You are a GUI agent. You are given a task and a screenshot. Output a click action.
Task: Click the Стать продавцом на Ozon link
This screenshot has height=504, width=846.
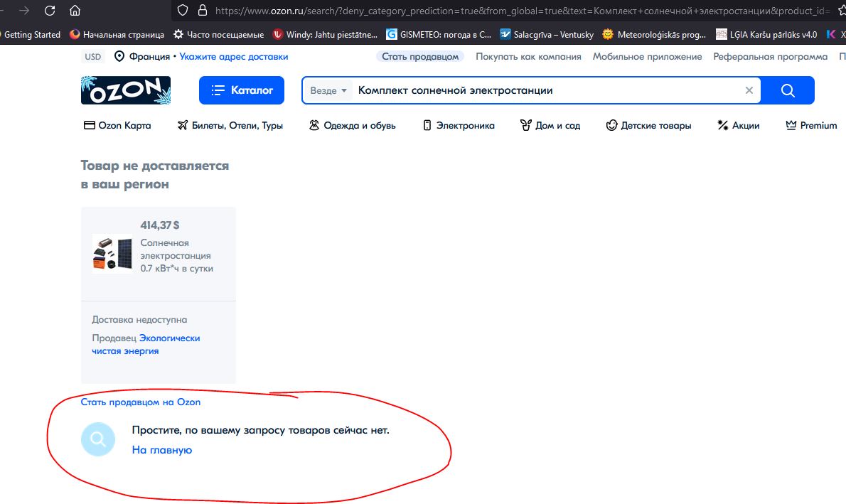tap(140, 402)
